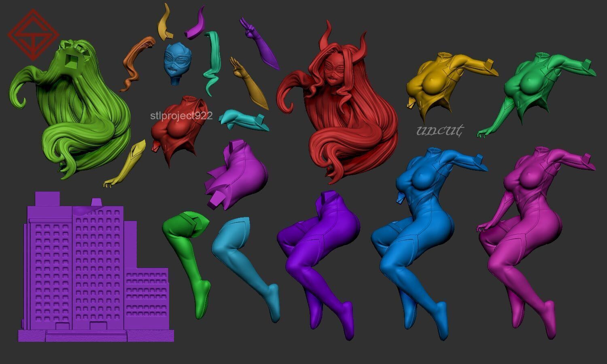This screenshot has height=364, width=607.
Task: Select the purple building base model
Action: pos(96,267)
